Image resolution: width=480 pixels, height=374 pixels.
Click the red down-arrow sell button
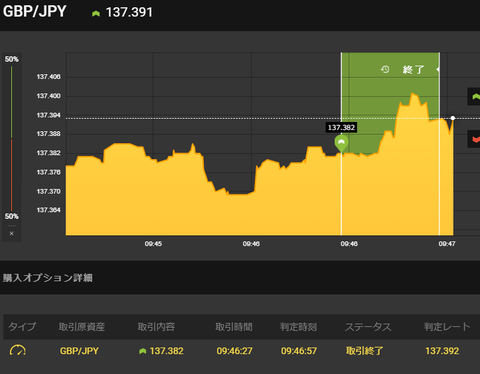[474, 139]
